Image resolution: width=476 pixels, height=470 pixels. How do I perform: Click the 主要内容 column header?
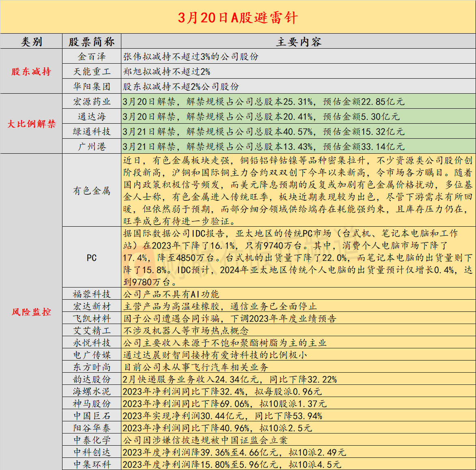click(x=298, y=42)
